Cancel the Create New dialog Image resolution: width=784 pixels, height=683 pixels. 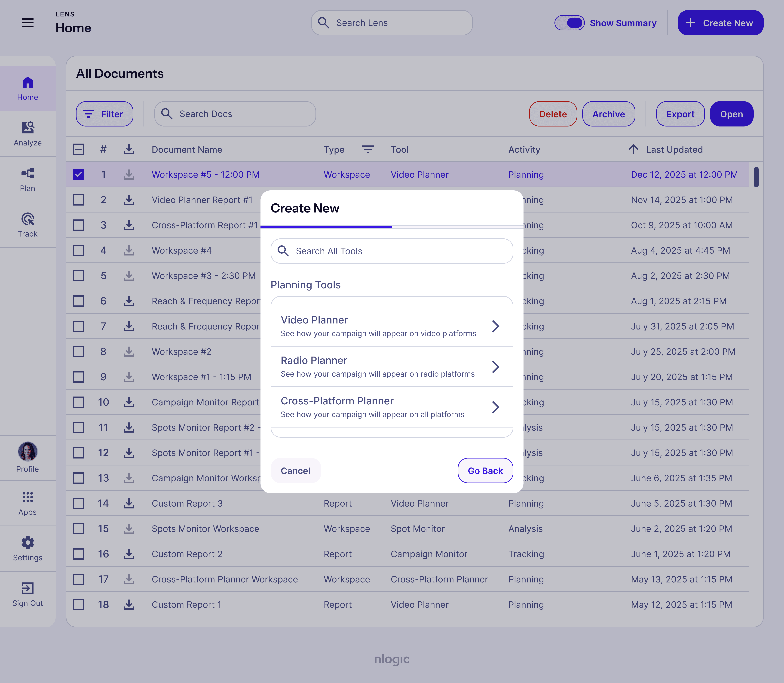tap(295, 471)
